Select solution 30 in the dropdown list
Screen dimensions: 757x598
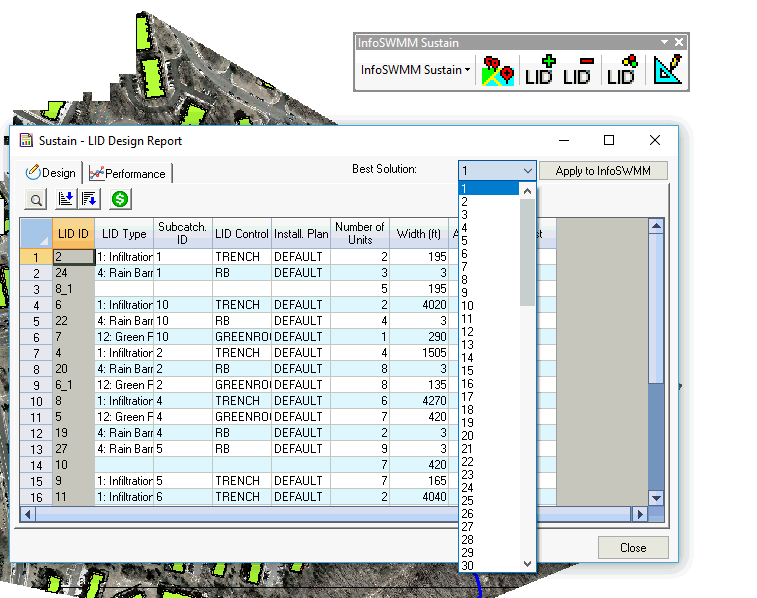click(x=489, y=566)
